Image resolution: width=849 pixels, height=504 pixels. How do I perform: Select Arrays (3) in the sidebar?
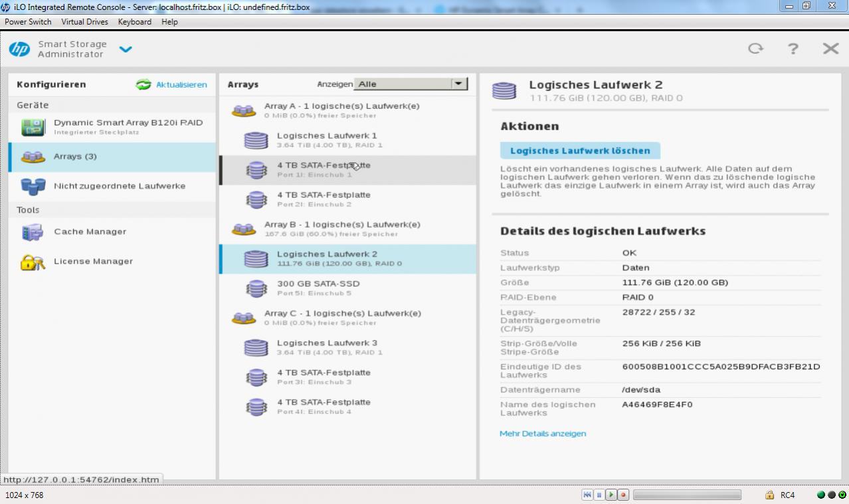click(x=112, y=157)
